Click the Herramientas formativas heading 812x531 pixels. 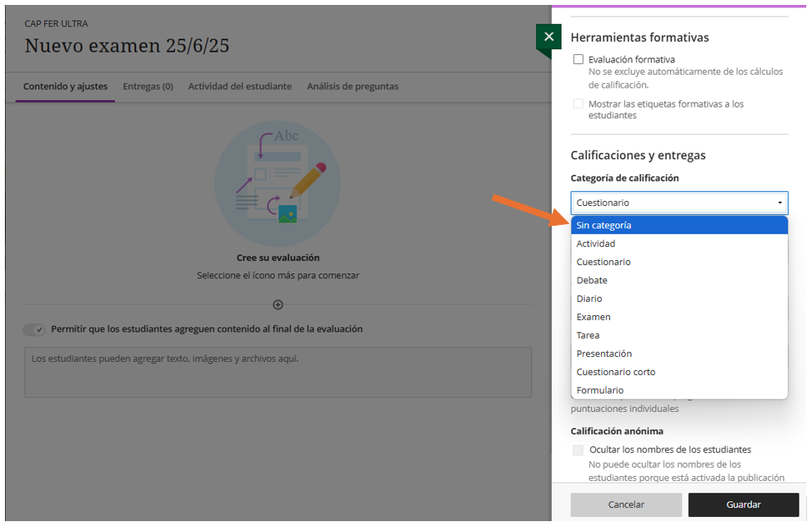pyautogui.click(x=640, y=38)
